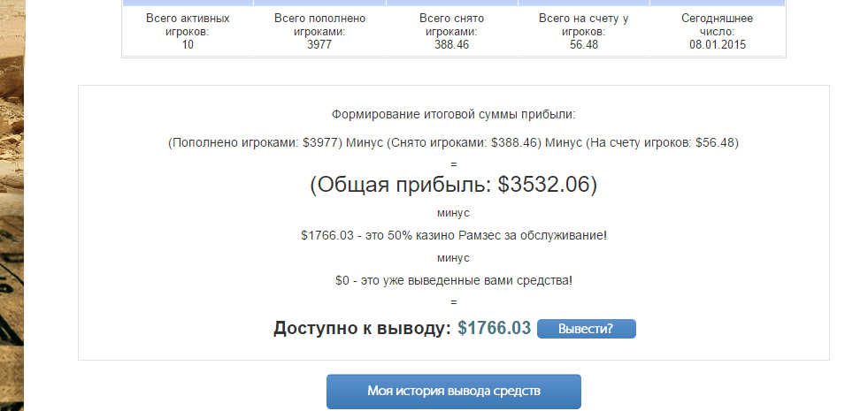
Task: Click the "минус" above the $0 line
Action: tap(453, 258)
